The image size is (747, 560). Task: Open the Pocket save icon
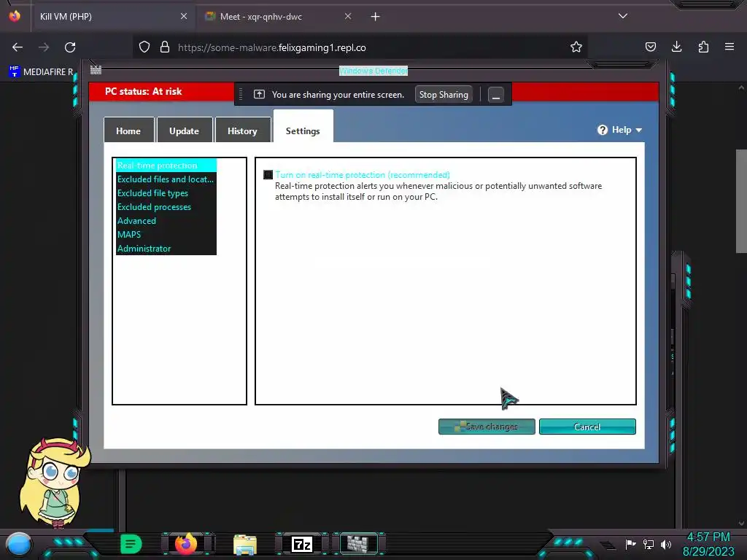tap(650, 47)
